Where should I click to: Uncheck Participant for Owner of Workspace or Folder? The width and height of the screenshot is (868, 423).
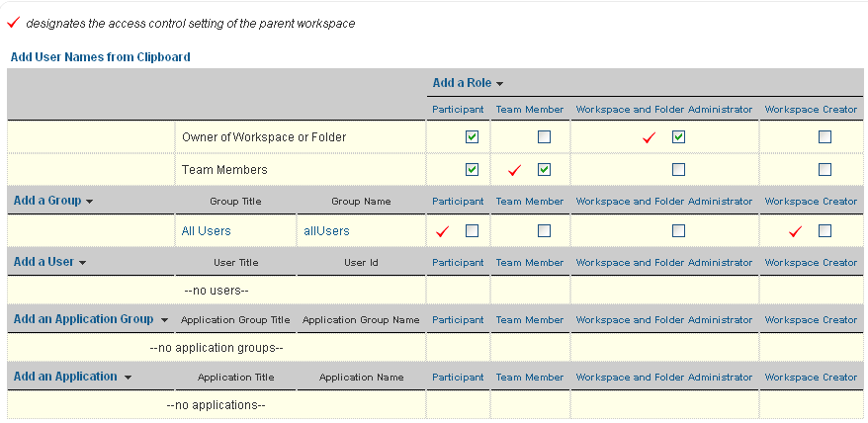(472, 137)
